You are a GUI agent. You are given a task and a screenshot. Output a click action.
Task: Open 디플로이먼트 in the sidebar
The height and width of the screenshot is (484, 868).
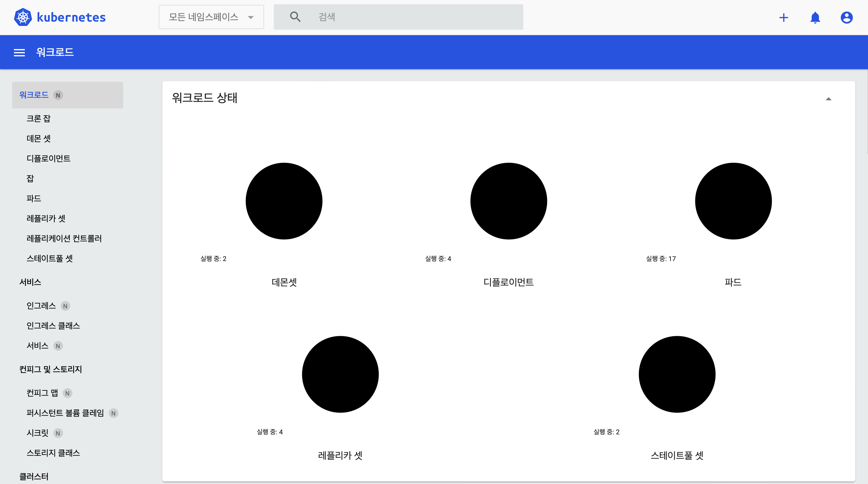[48, 158]
